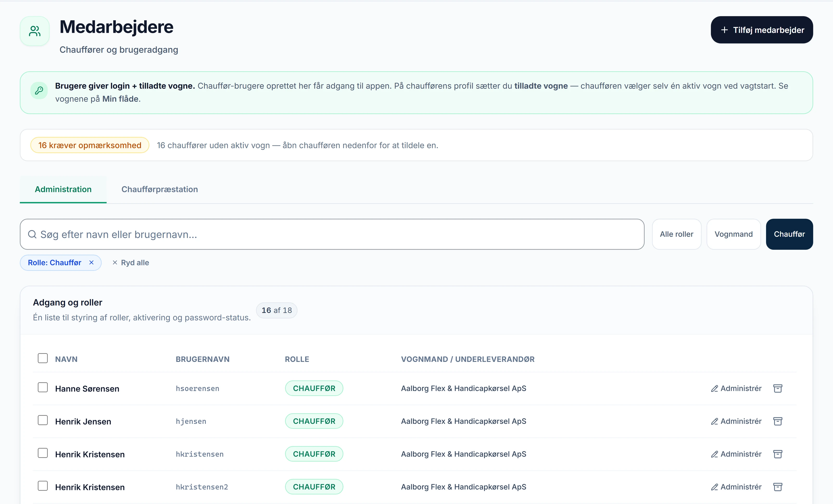The height and width of the screenshot is (504, 833).
Task: Filter by Vognmand role
Action: 734,234
